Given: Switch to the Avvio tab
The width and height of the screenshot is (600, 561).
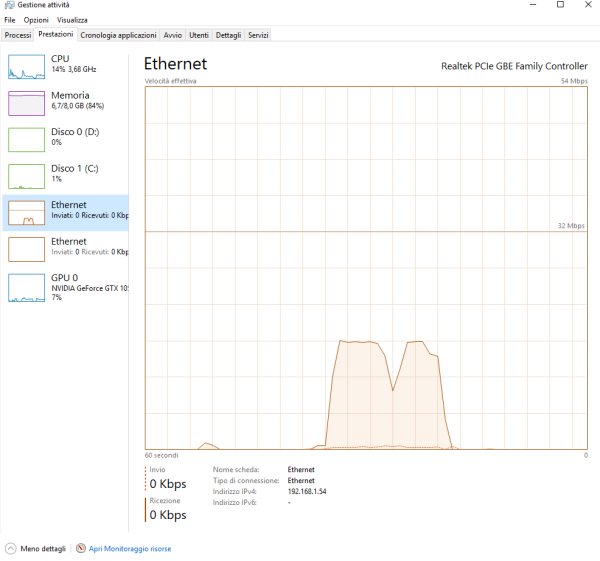Looking at the screenshot, I should [173, 36].
